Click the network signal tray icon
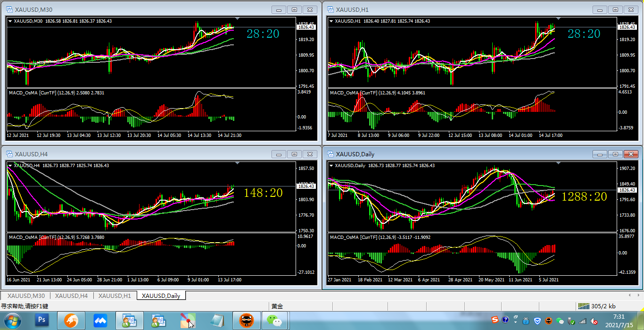644x330 pixels. [582, 321]
